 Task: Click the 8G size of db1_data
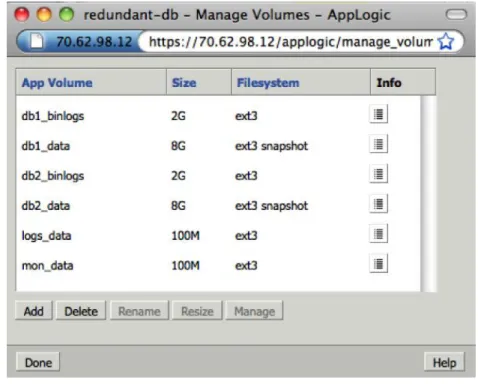pyautogui.click(x=178, y=146)
